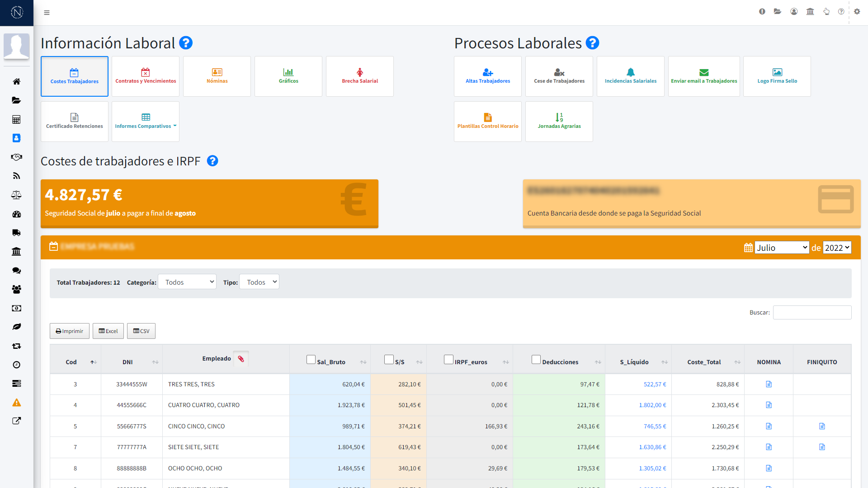The image size is (868, 488).
Task: Open the Julio month dropdown
Action: pos(782,248)
